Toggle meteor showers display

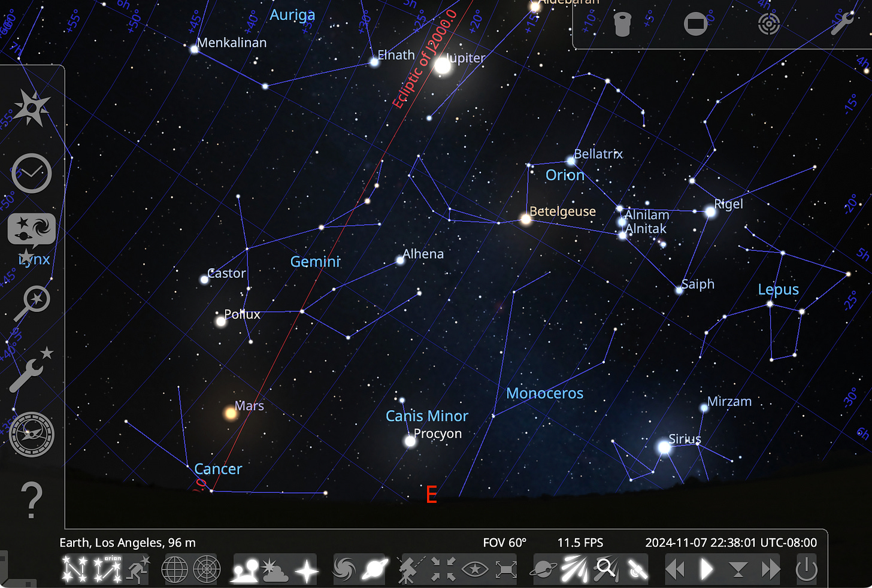[x=575, y=569]
